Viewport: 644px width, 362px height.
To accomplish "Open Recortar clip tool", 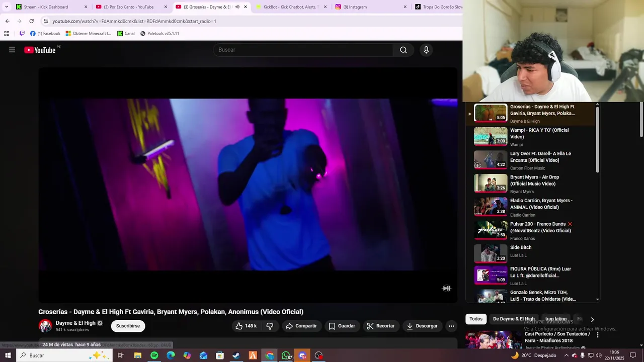I will [x=380, y=326].
